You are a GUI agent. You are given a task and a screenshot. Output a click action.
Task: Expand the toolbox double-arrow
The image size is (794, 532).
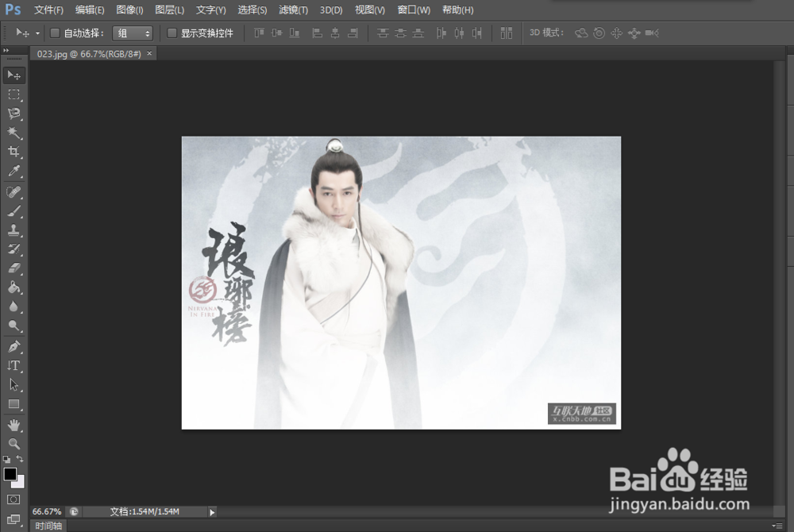(6, 51)
